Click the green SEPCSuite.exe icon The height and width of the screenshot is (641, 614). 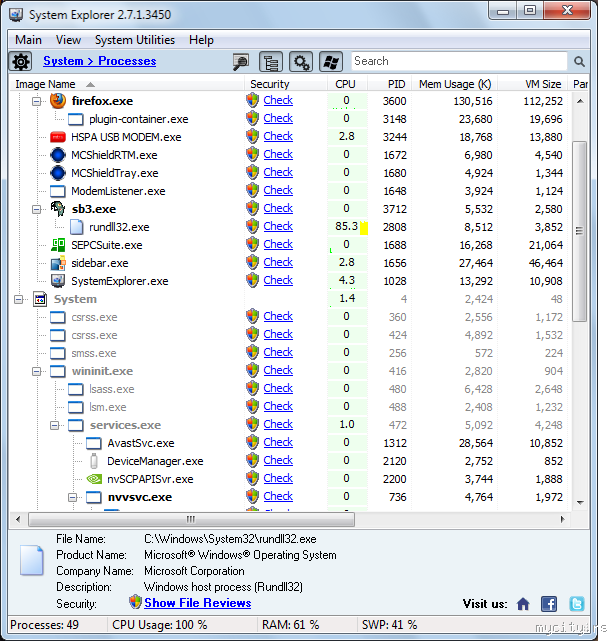click(58, 245)
